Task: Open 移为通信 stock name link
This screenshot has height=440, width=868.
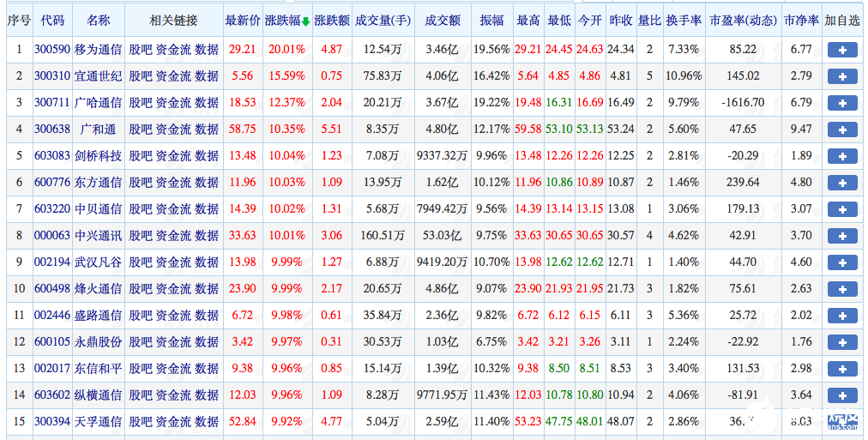Action: pyautogui.click(x=98, y=50)
